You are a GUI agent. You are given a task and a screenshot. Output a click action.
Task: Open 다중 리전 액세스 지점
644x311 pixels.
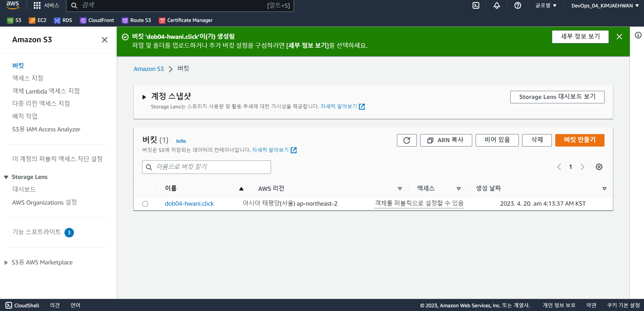41,103
